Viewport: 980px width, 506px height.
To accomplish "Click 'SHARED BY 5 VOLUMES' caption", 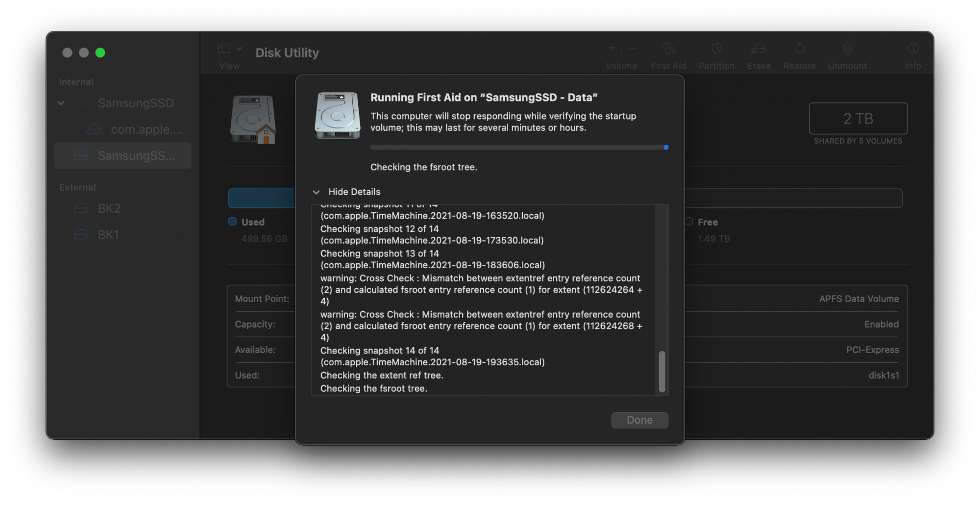I will point(858,141).
